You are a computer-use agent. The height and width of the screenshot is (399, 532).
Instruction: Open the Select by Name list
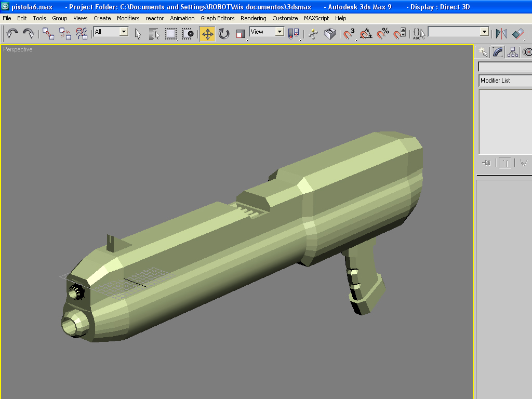[x=154, y=34]
